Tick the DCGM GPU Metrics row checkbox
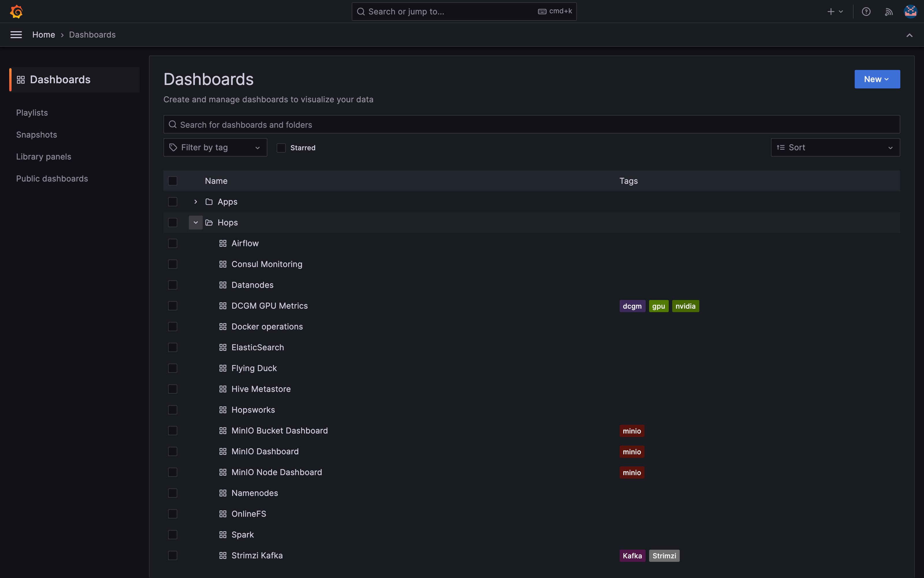The image size is (924, 578). click(173, 306)
